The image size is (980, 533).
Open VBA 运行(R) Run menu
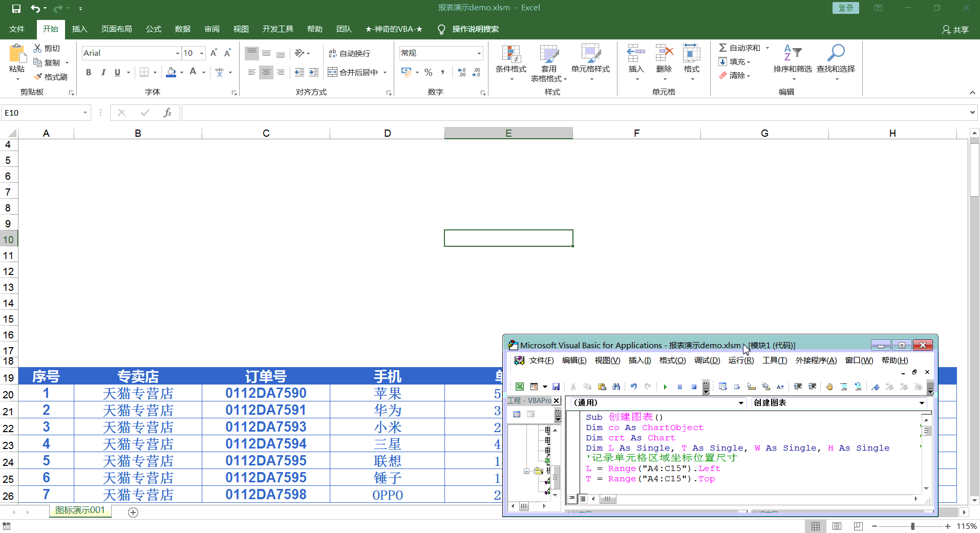pos(741,360)
